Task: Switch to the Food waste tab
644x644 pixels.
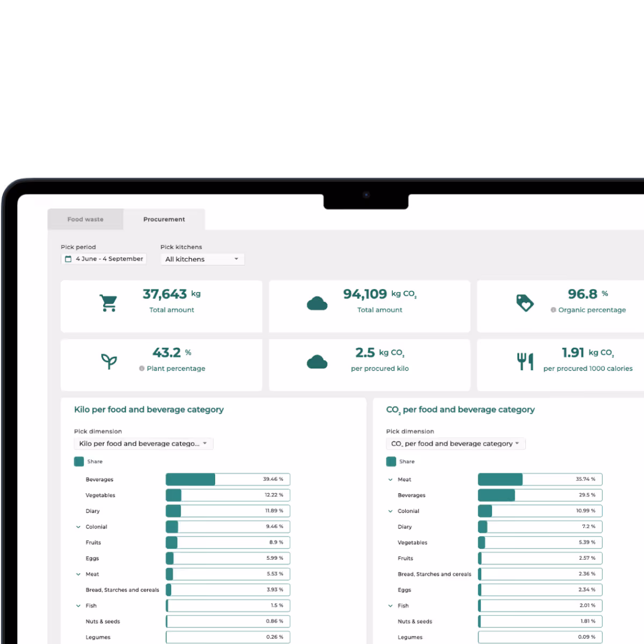Action: pyautogui.click(x=85, y=219)
